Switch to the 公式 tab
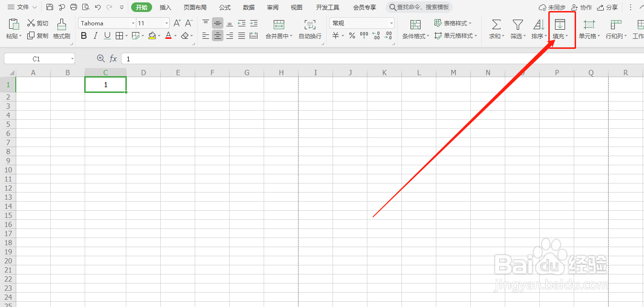 (225, 7)
